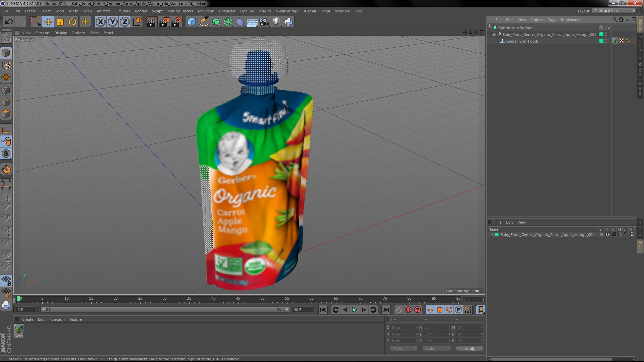Add a Cube primitive object
Viewport: 644px width, 362px height.
tap(192, 22)
